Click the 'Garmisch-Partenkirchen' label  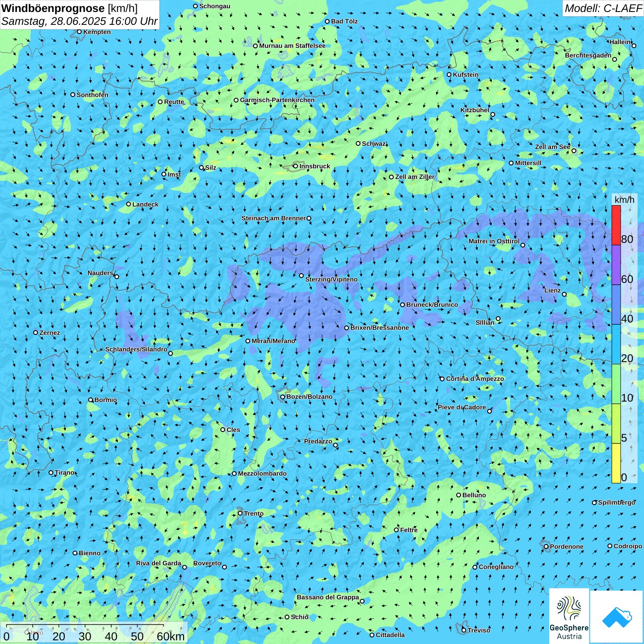point(277,100)
